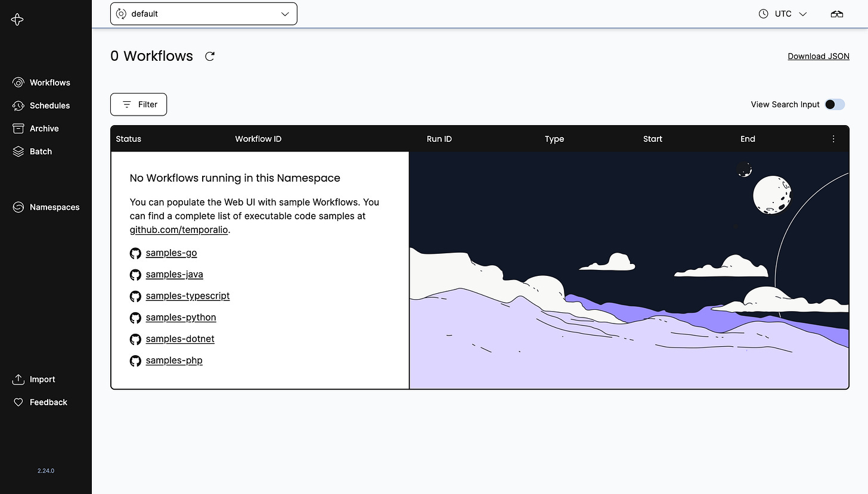868x494 pixels.
Task: Click the refresh icon next to 0 Workflows
Action: pos(209,55)
